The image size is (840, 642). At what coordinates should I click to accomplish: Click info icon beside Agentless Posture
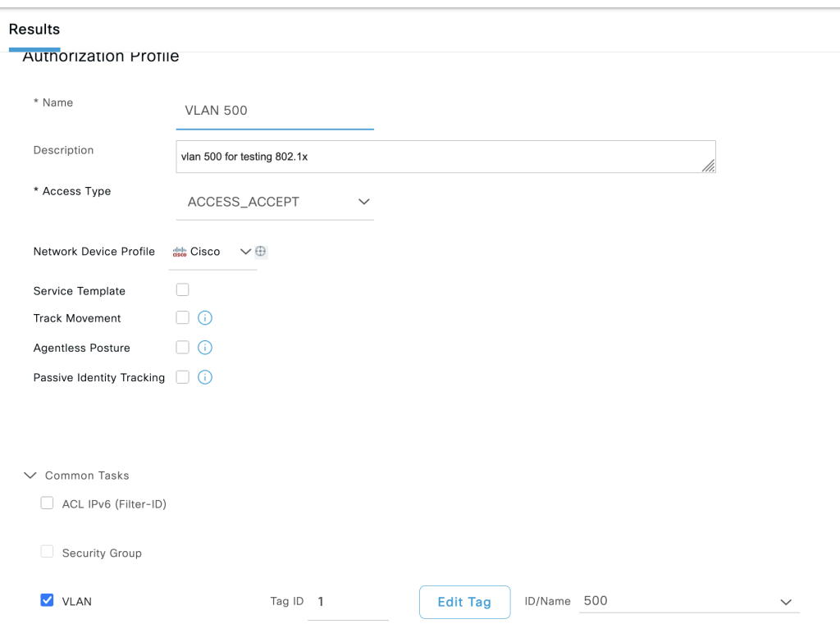click(x=205, y=348)
